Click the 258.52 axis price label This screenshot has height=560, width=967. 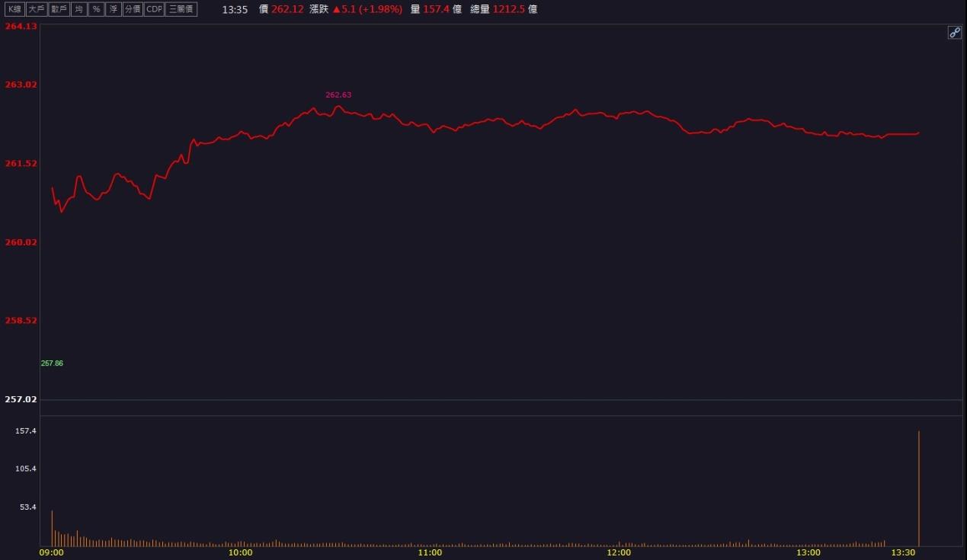click(21, 321)
